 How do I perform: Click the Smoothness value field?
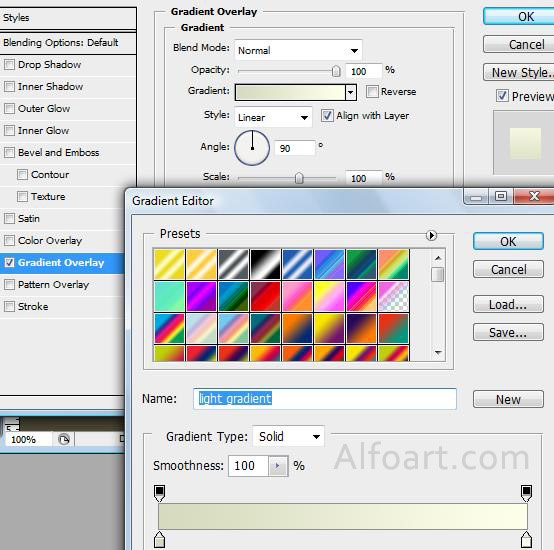click(249, 466)
